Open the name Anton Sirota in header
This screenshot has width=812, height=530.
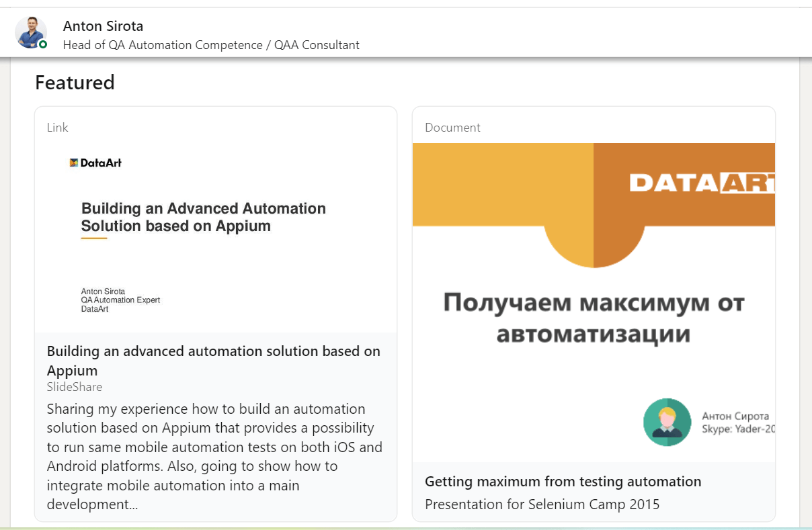point(103,26)
